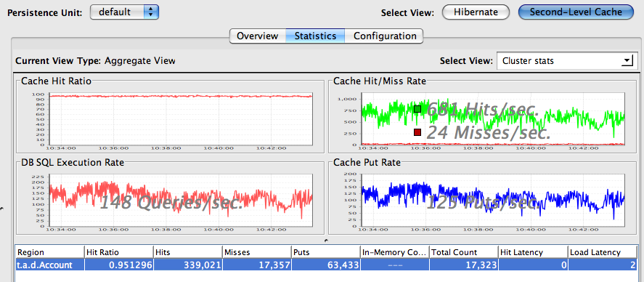Open the Configuration tab
644x282 pixels.
[384, 36]
